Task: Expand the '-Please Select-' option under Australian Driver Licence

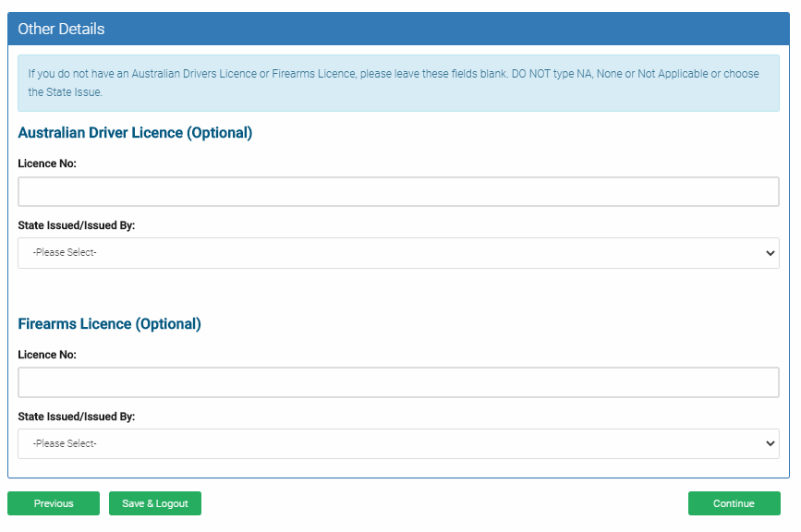Action: (x=397, y=252)
